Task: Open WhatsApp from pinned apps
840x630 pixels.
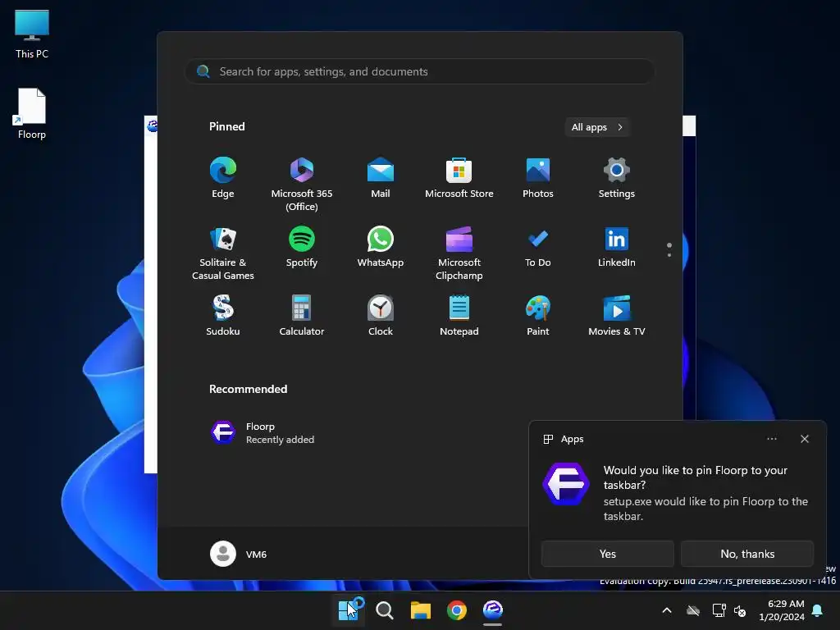Action: click(x=381, y=248)
